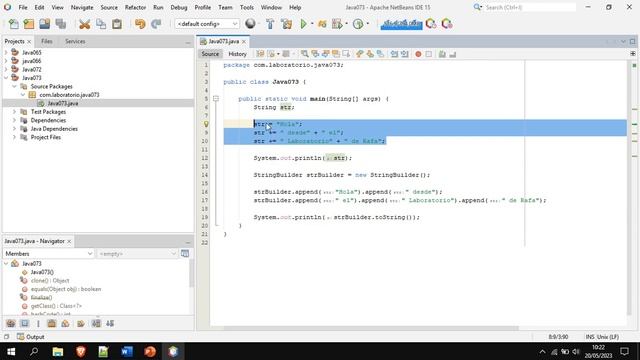Select the Java073.java editor tab
Viewport: 640px width, 360px height.
point(223,41)
